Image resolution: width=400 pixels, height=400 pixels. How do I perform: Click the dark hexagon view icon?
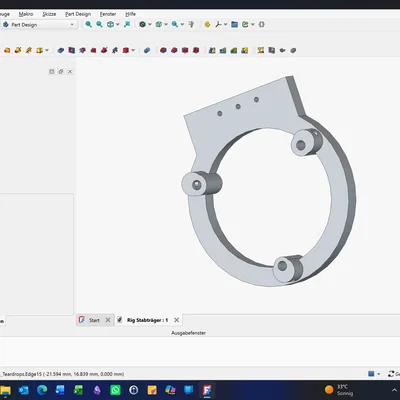[x=142, y=24]
